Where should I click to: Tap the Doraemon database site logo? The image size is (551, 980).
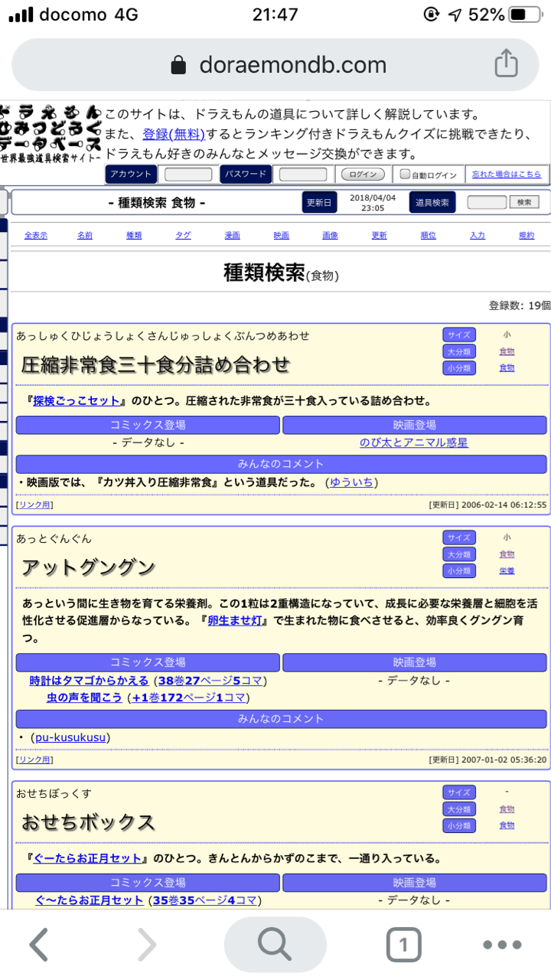tap(51, 132)
